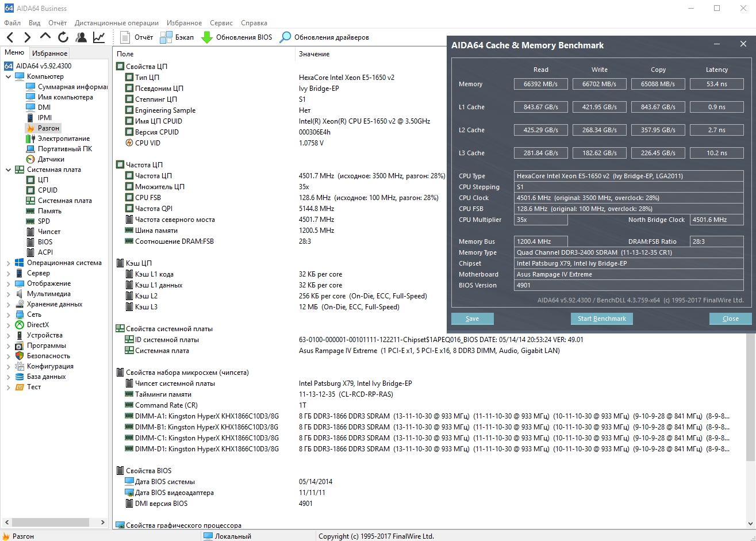756x541 pixels.
Task: Expand the Операционная система node
Action: 9,263
